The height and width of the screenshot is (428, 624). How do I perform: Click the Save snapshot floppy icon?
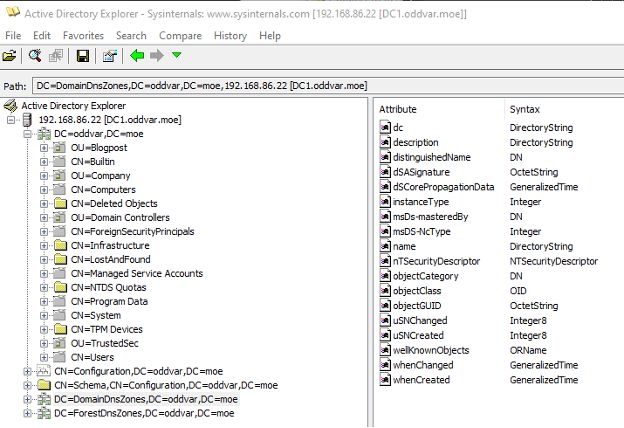point(82,56)
